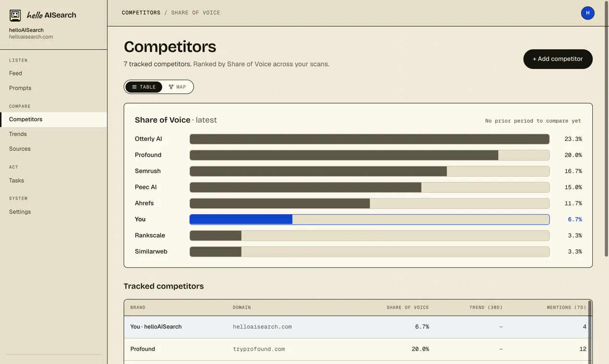Select the You · helloAISearch table row

pyautogui.click(x=356, y=327)
